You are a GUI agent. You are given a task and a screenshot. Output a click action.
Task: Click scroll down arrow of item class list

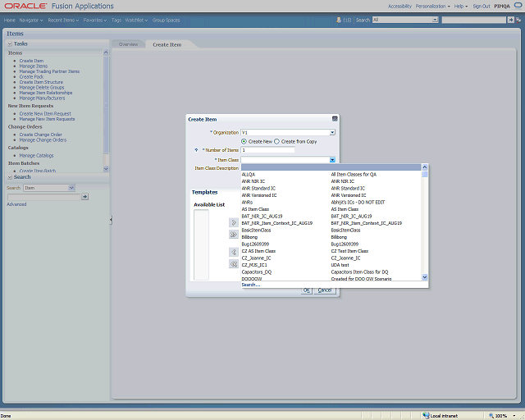coord(425,277)
